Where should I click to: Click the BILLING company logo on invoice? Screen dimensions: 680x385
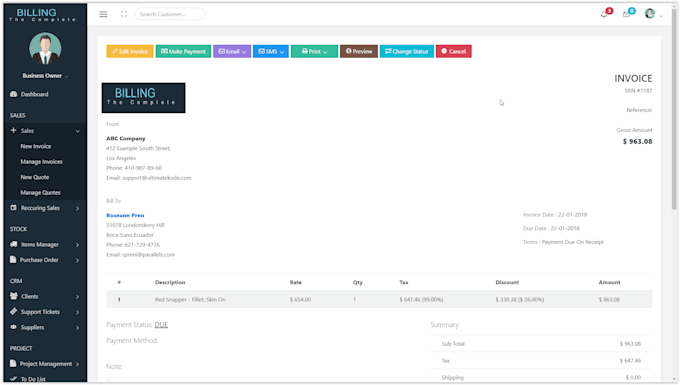point(144,98)
